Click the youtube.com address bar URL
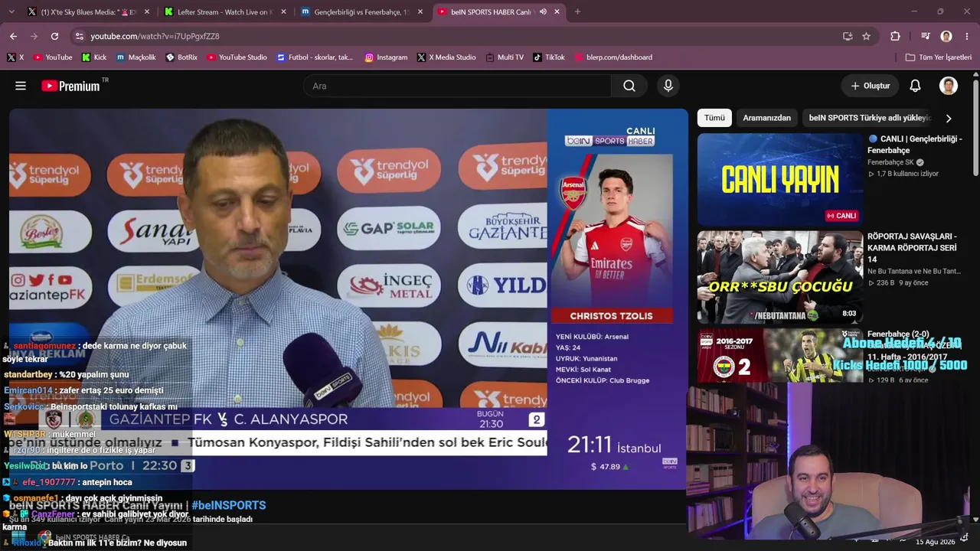The image size is (980, 551). click(x=155, y=36)
